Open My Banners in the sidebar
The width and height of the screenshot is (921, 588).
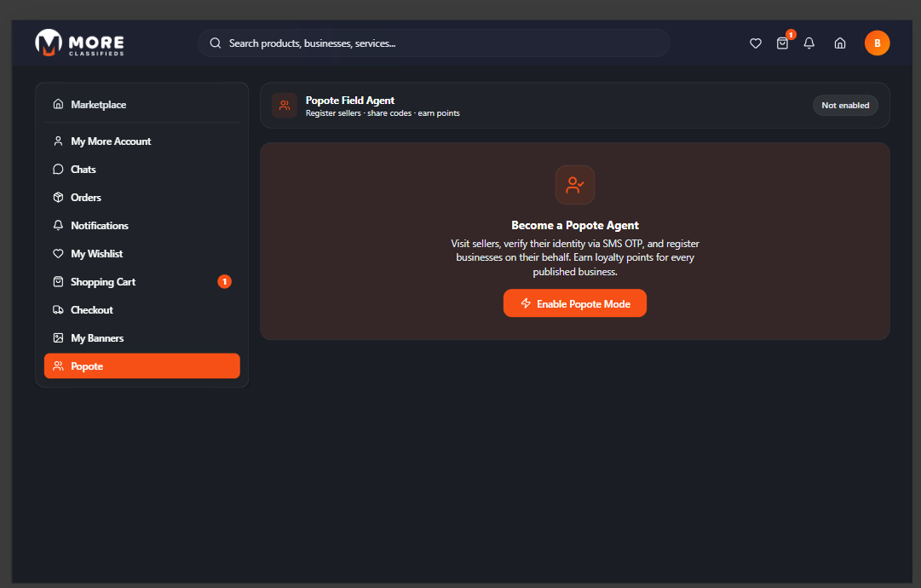[x=97, y=338]
